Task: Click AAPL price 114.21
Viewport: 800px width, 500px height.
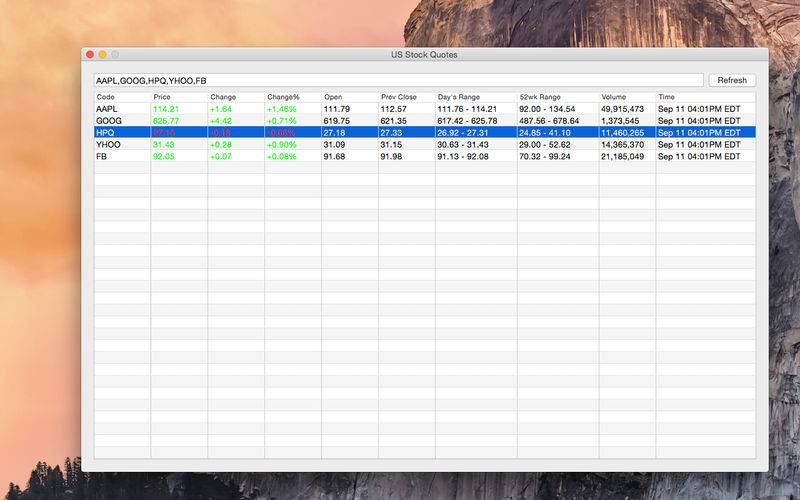Action: (x=166, y=109)
